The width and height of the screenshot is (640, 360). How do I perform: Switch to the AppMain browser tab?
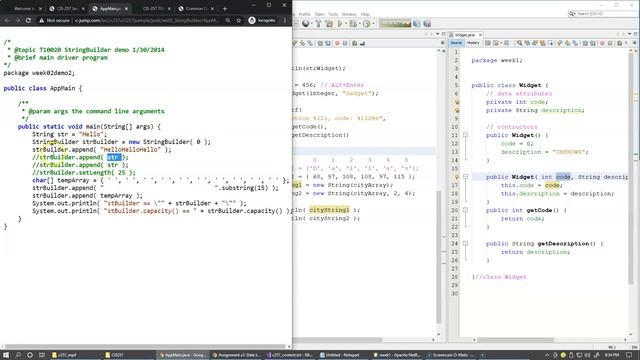[109, 9]
